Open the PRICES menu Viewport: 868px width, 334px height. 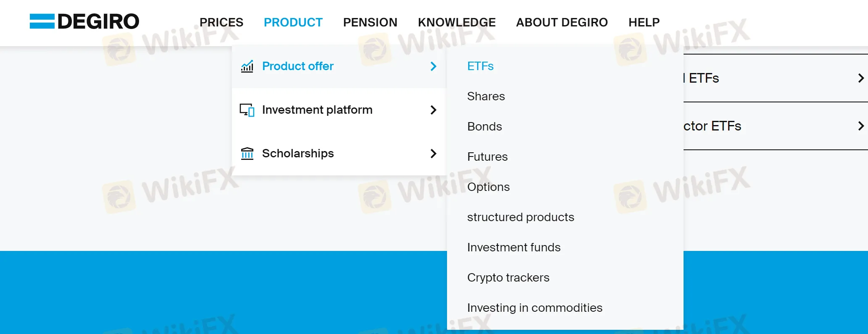221,22
